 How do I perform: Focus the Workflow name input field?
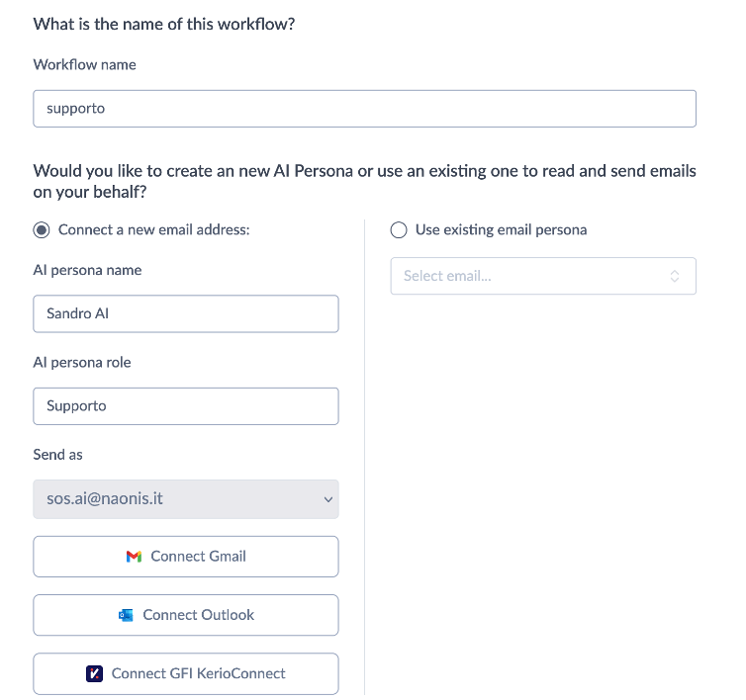[364, 109]
